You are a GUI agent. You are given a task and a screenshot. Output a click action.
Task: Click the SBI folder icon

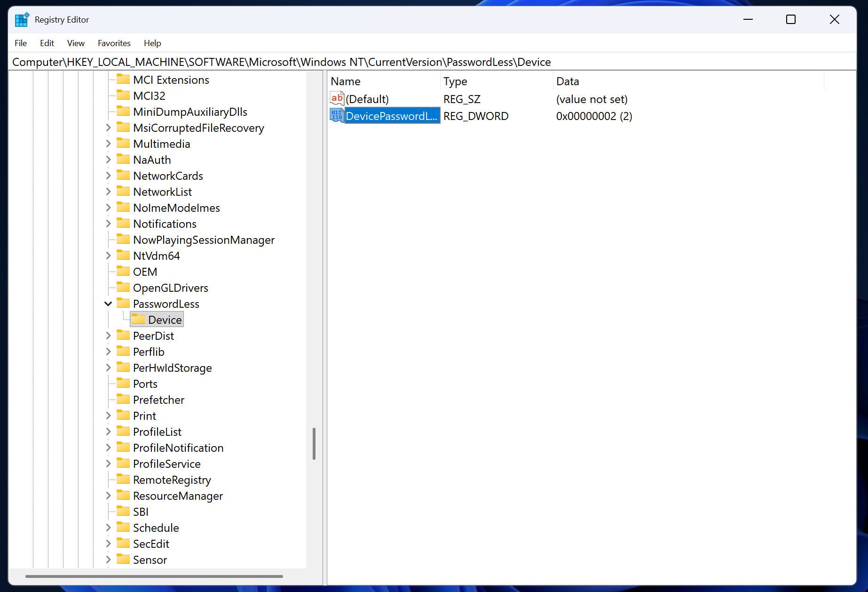point(123,511)
